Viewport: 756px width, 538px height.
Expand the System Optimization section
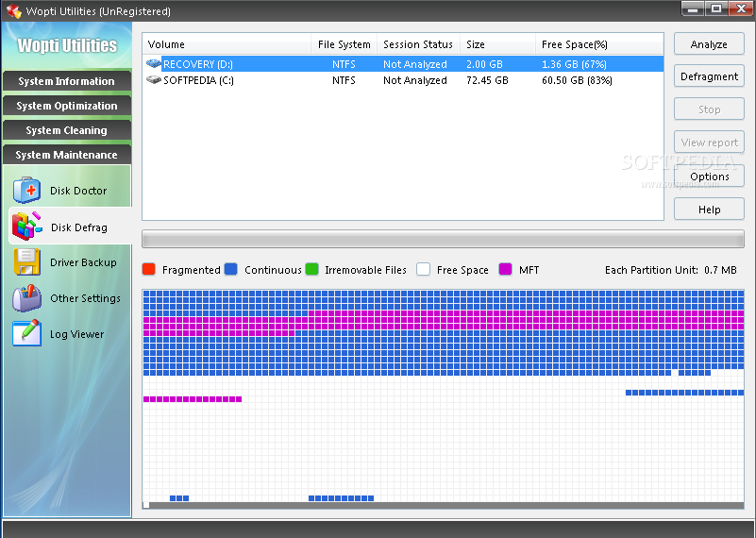[66, 106]
